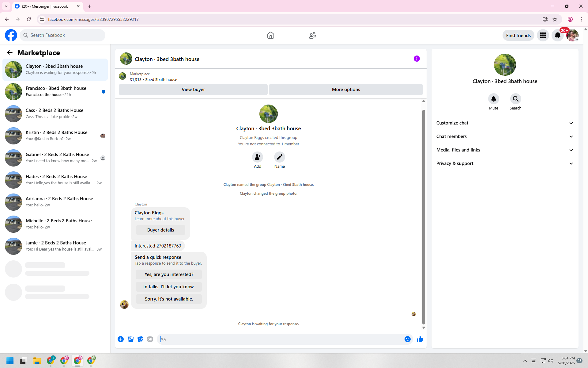Open Francisco 3bed 3bath house conversation

point(55,91)
